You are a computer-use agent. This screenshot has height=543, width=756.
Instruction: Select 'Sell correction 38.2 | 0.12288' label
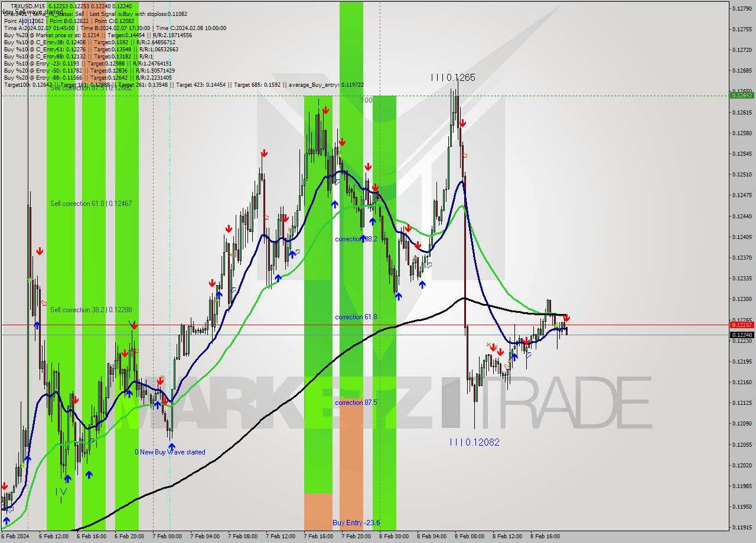[91, 310]
